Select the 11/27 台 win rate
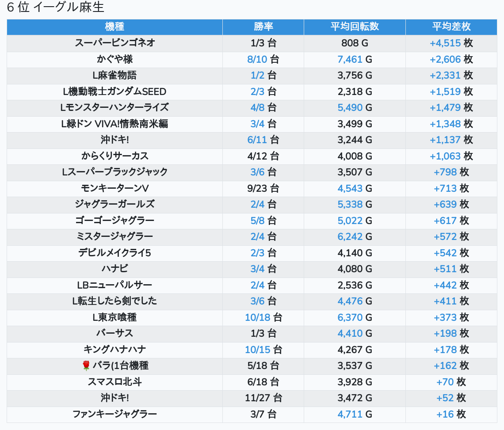This screenshot has height=430, width=504. [263, 398]
